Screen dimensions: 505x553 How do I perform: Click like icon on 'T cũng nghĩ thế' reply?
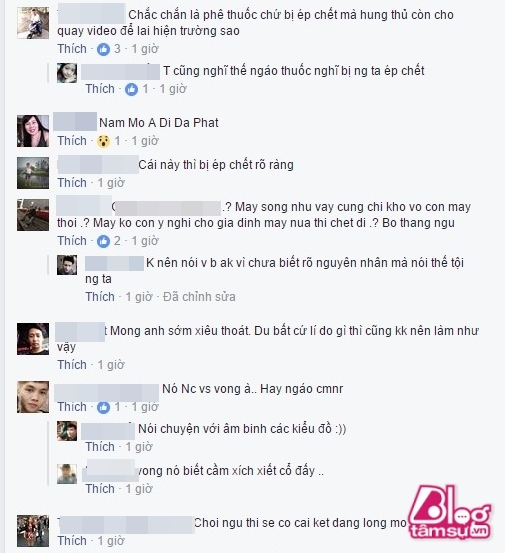click(x=131, y=89)
